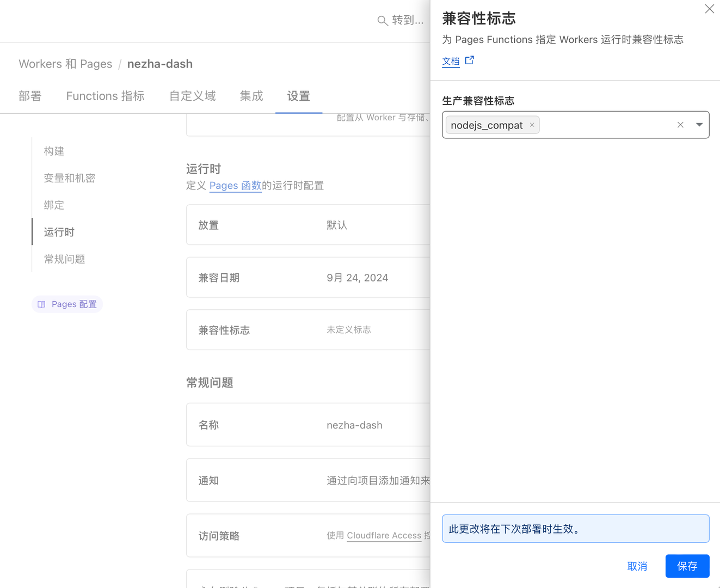Select 构建 in the settings sidebar
This screenshot has width=720, height=588.
[54, 151]
